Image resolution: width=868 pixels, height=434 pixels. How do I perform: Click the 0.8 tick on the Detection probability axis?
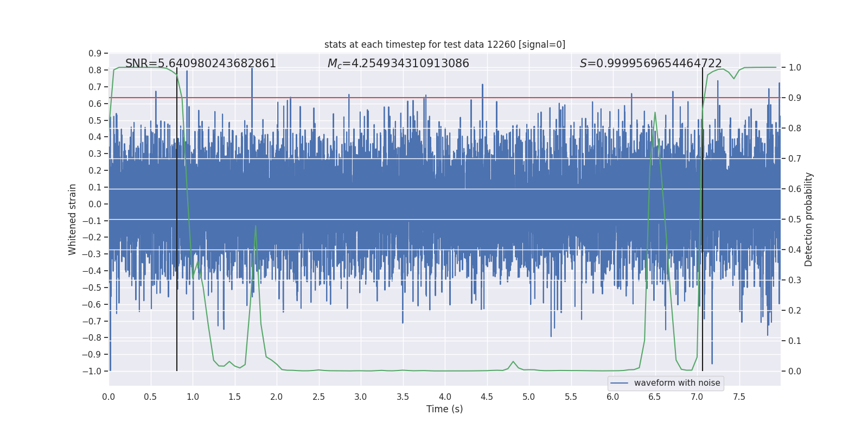[x=795, y=129]
